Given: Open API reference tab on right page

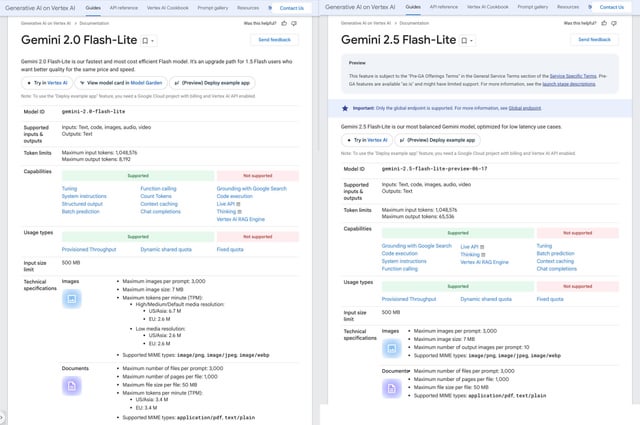Looking at the screenshot, I should [444, 7].
